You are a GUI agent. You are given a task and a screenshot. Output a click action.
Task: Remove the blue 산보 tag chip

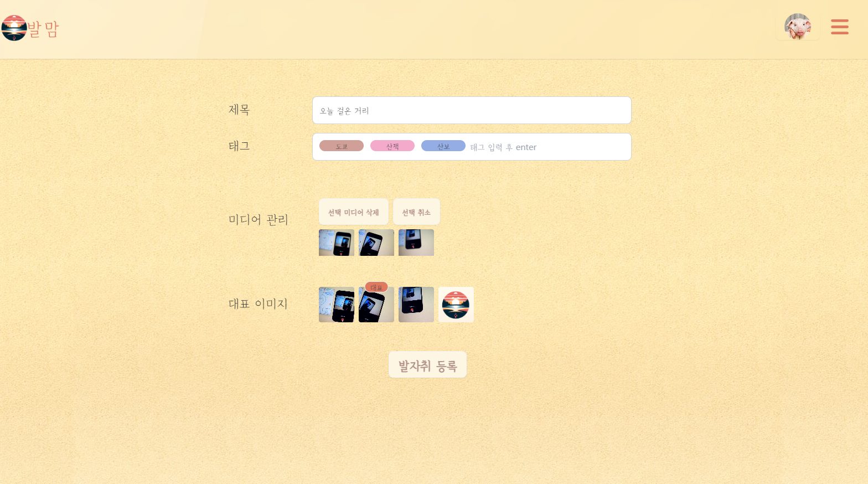tap(443, 146)
